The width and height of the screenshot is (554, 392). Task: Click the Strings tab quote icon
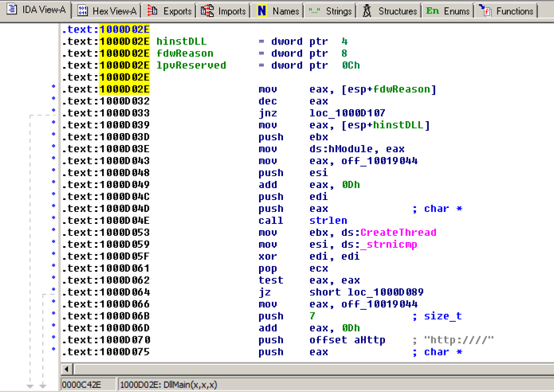(x=314, y=11)
